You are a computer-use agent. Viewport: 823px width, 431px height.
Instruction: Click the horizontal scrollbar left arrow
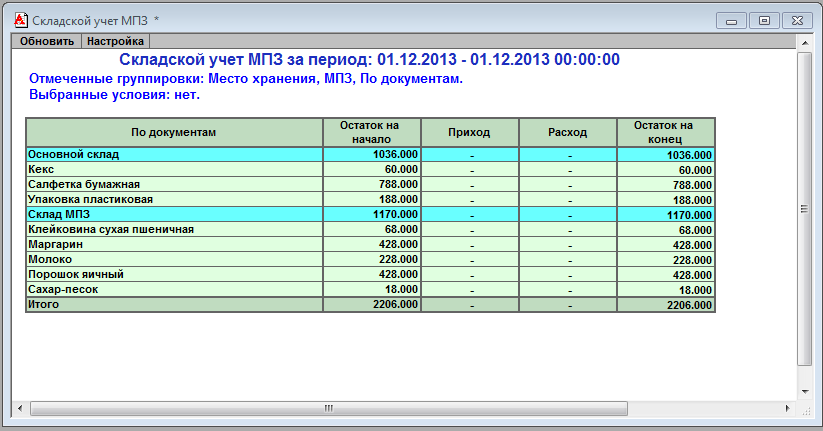(20, 408)
